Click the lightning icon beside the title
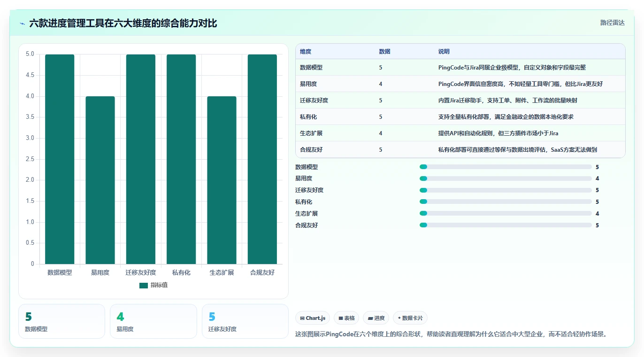Screen dimensions: 644x357 click(x=22, y=23)
